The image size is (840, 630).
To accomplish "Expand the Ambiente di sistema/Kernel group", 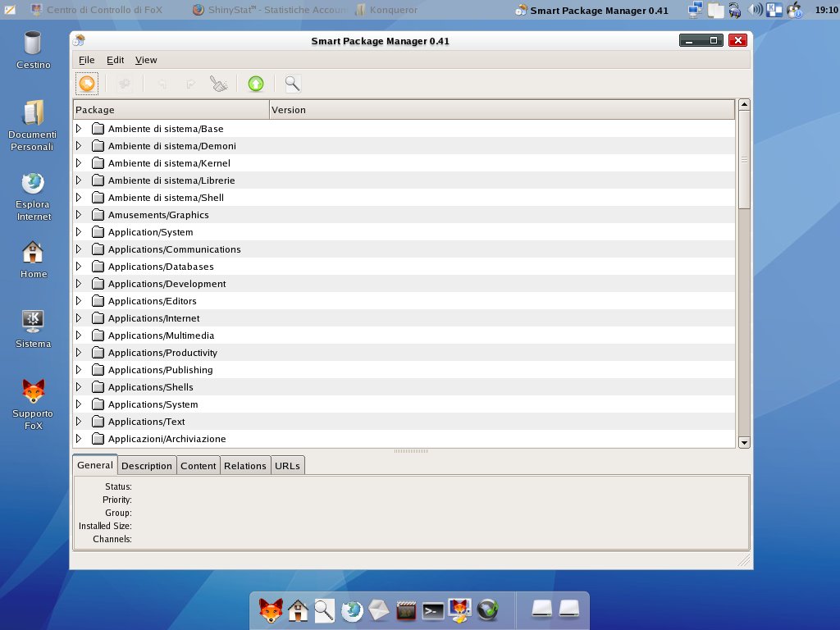I will 79,163.
